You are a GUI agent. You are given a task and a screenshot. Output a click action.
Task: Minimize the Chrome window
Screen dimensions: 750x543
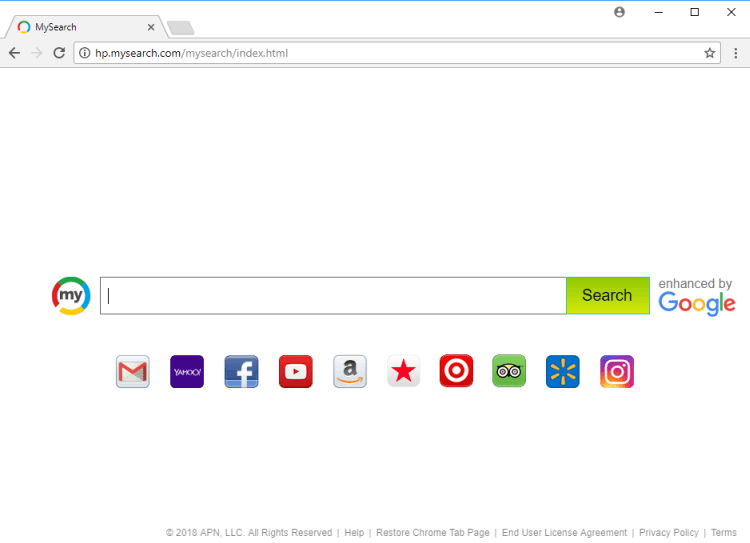tap(659, 12)
